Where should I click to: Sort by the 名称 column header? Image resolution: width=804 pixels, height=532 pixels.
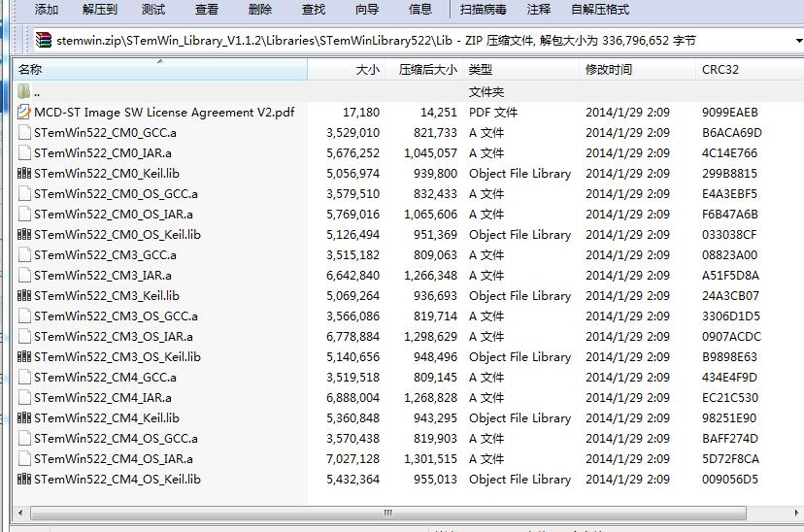[160, 69]
